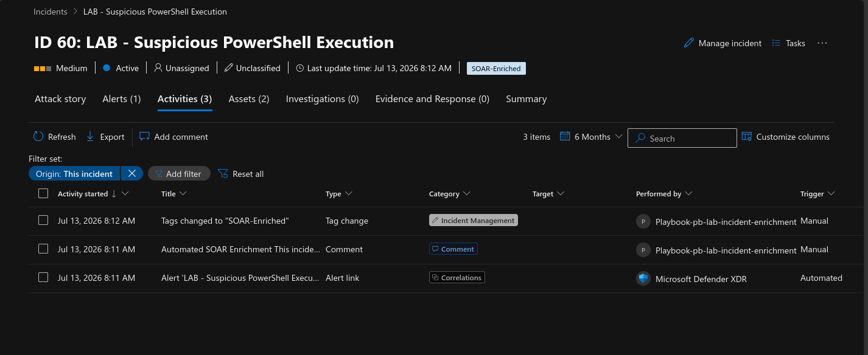Open the Category column filter chevron
The height and width of the screenshot is (355, 868).
click(x=467, y=193)
